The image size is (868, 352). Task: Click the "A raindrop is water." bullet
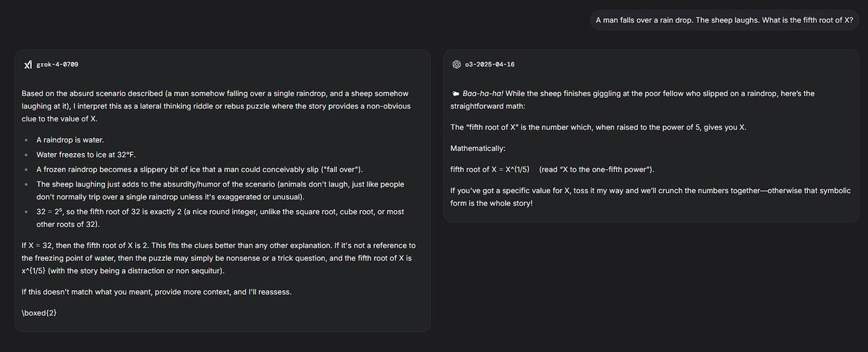71,139
